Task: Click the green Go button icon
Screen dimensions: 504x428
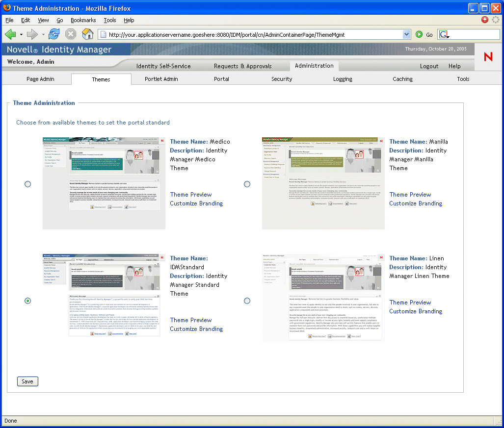Action: pos(419,34)
